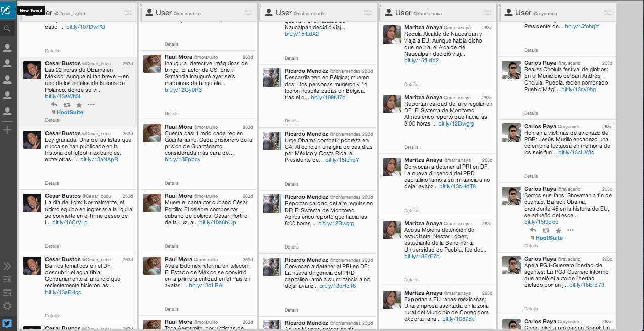Open column settings for @richismendez column
The width and height of the screenshot is (644, 331).
[368, 13]
